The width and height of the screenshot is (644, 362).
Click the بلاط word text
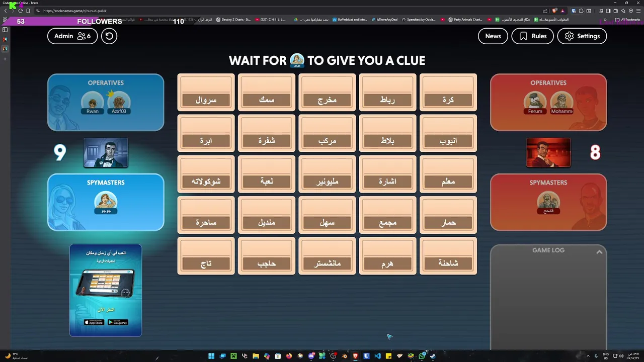pyautogui.click(x=387, y=141)
